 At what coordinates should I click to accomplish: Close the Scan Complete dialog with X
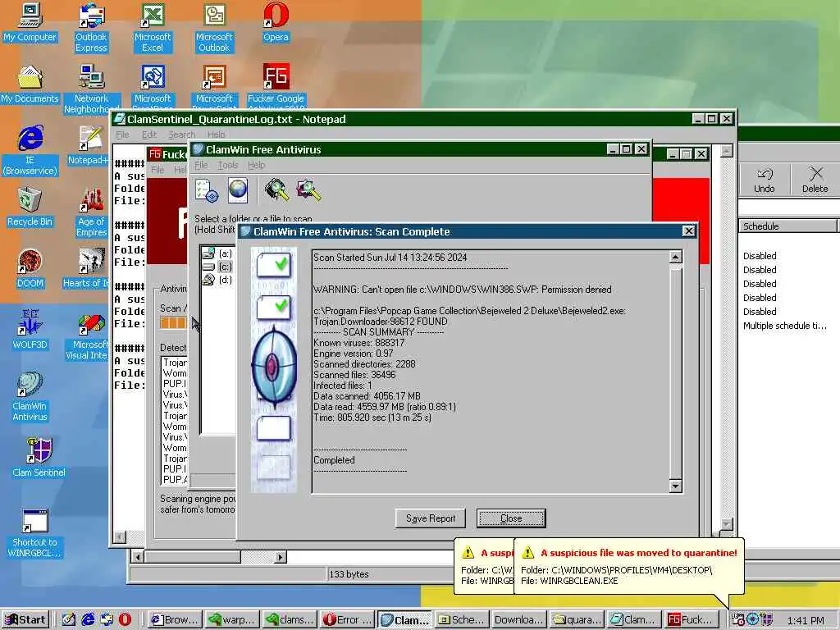tap(688, 231)
